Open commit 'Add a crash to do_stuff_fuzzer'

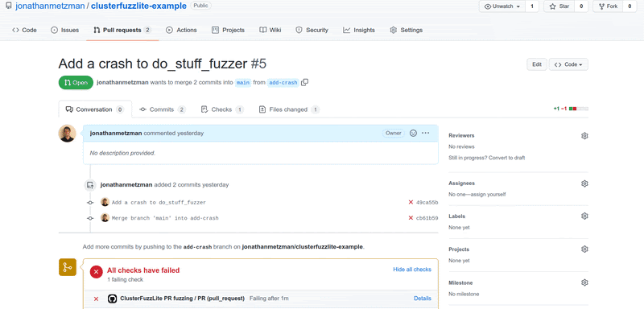(x=159, y=202)
